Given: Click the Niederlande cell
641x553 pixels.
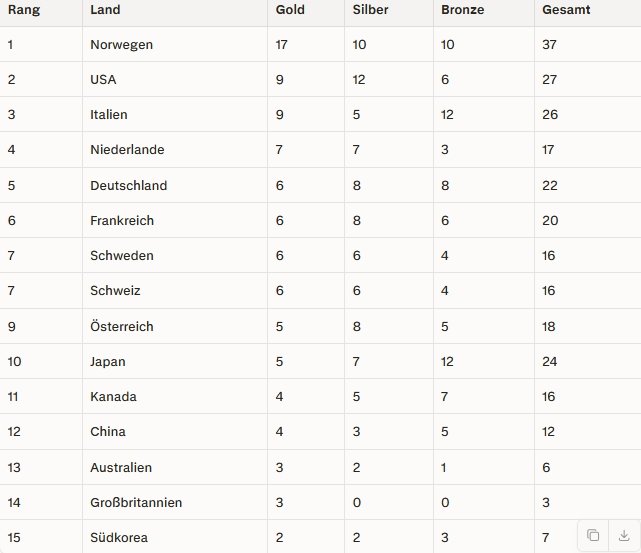Looking at the screenshot, I should (127, 150).
